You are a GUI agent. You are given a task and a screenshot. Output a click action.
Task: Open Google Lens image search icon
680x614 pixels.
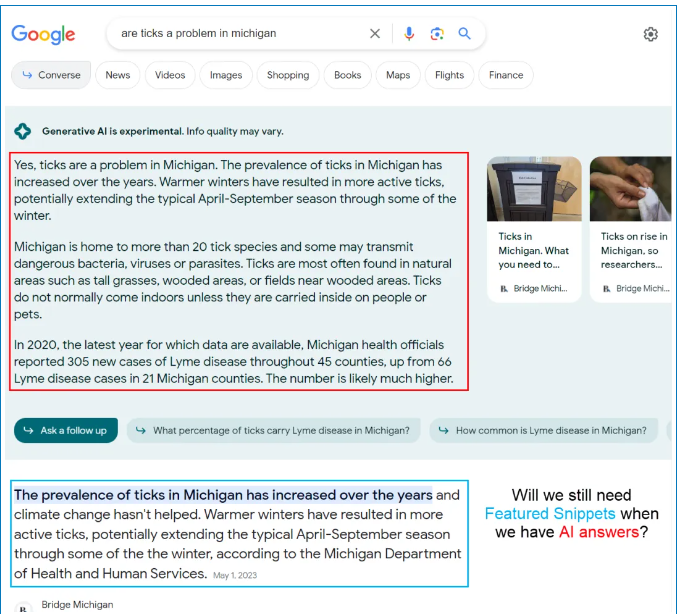(x=437, y=33)
